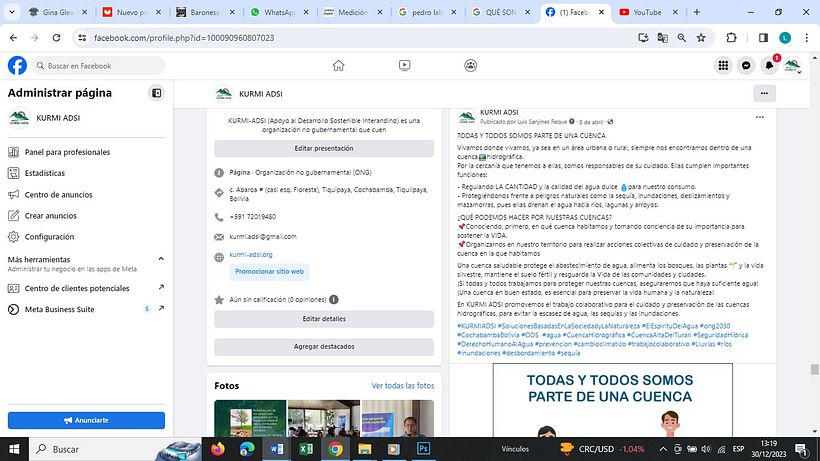Open the Facebook video tab icon
Screen dimensions: 820x461
click(404, 65)
